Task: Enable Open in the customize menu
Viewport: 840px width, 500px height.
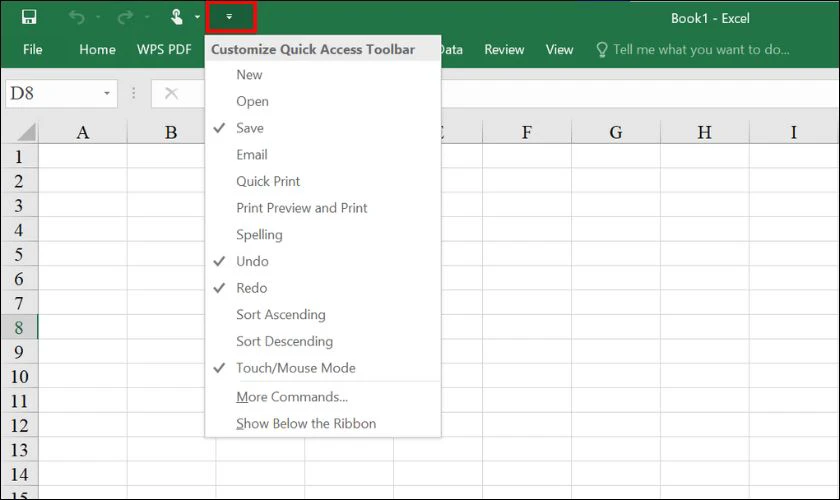Action: pos(323,101)
